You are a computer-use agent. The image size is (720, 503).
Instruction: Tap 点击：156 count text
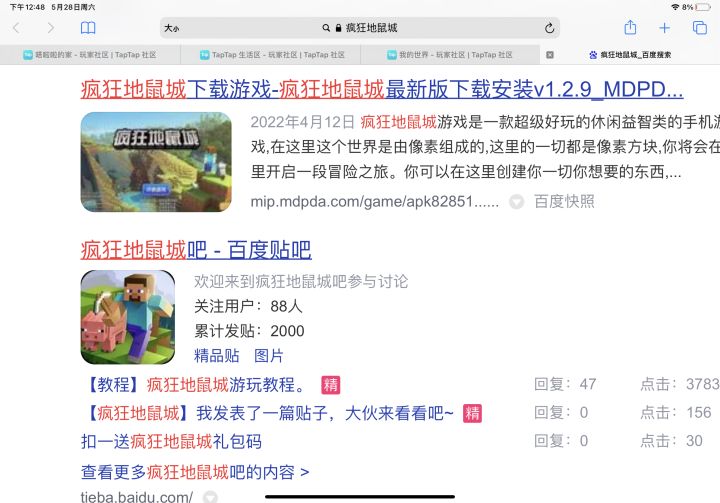click(676, 413)
